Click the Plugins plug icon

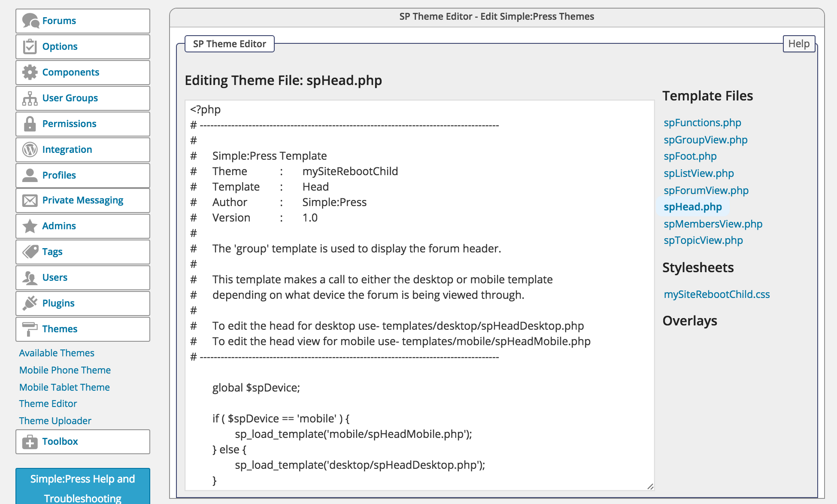(30, 303)
